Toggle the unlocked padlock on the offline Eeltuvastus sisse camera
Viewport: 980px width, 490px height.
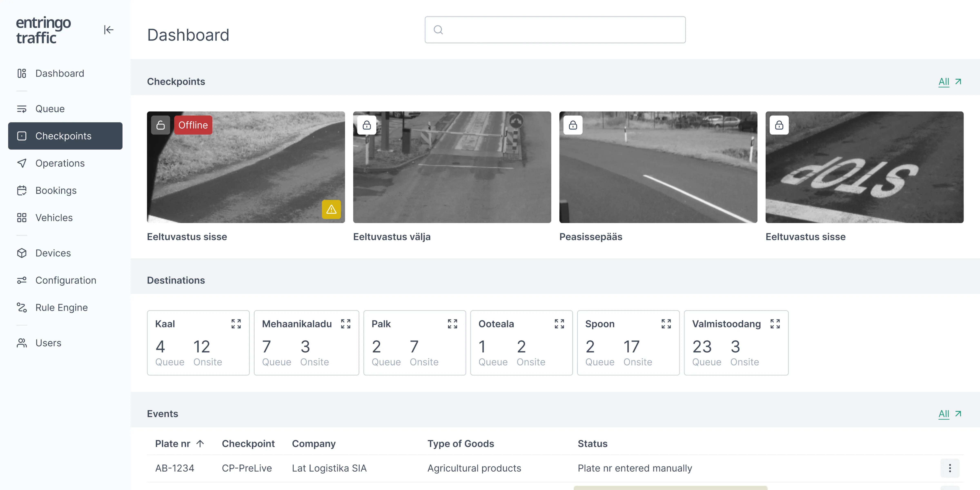coord(160,125)
